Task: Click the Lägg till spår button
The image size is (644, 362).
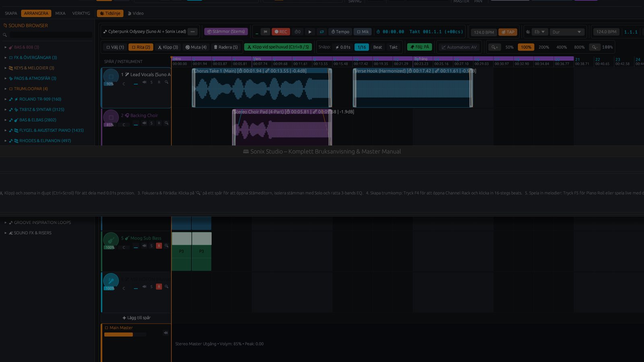Action: 136,318
